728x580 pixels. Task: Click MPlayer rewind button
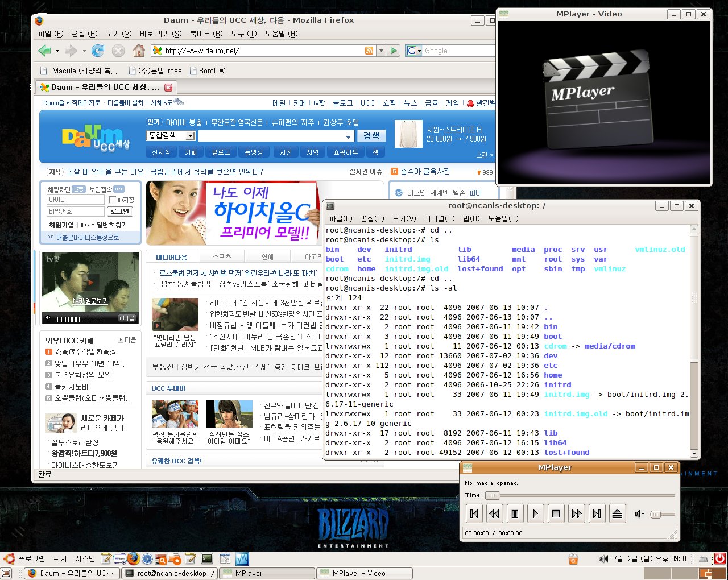pyautogui.click(x=494, y=514)
